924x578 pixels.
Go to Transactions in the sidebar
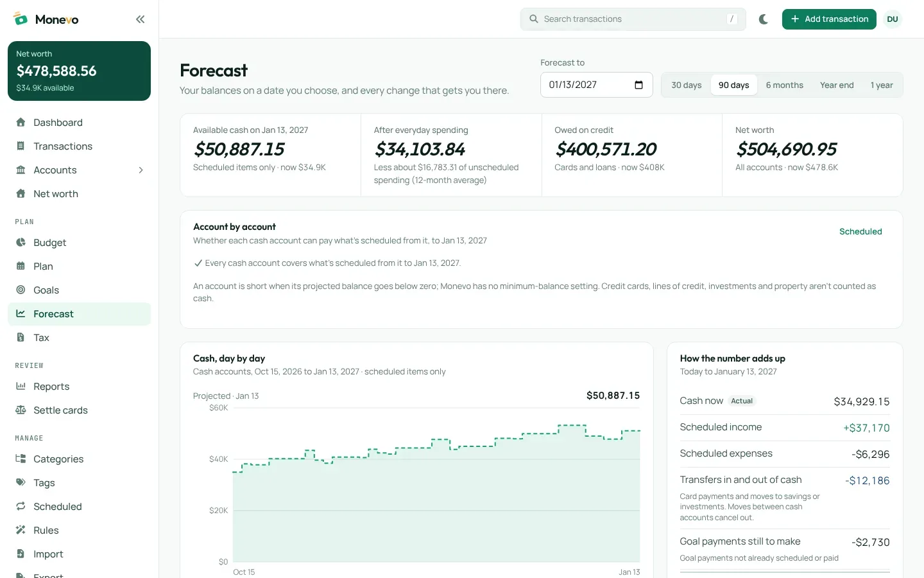coord(79,146)
